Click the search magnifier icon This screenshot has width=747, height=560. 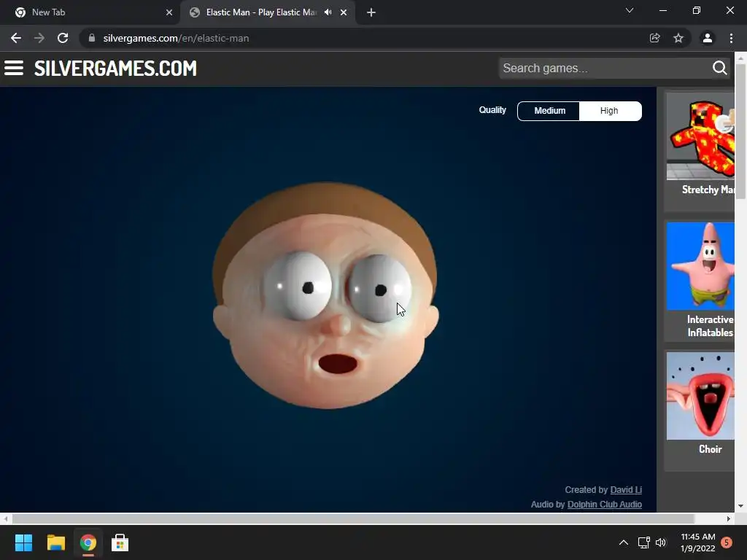pyautogui.click(x=720, y=68)
